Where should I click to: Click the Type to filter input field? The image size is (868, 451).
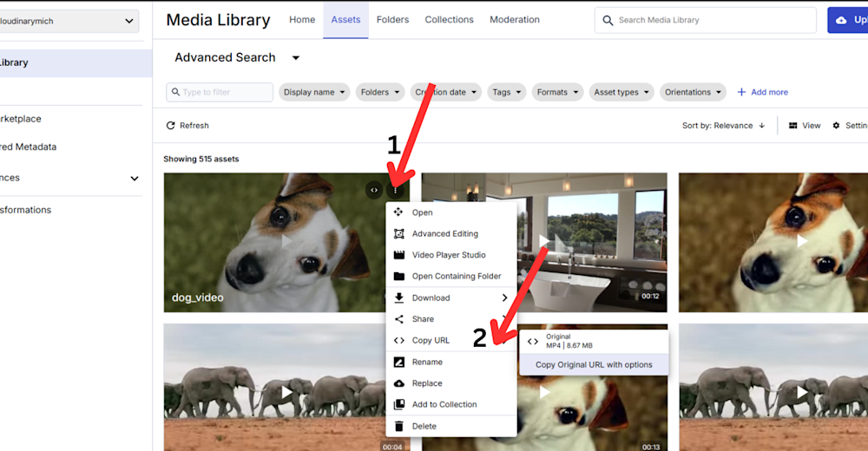pos(220,93)
